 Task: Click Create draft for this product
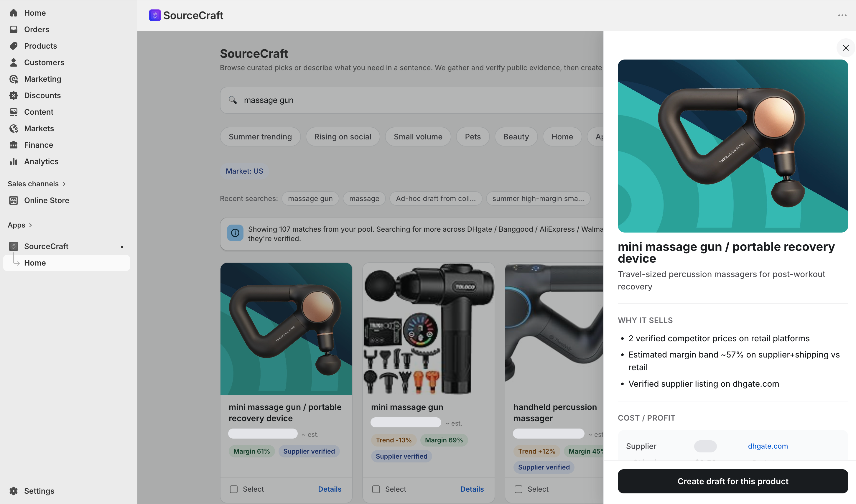click(x=733, y=481)
